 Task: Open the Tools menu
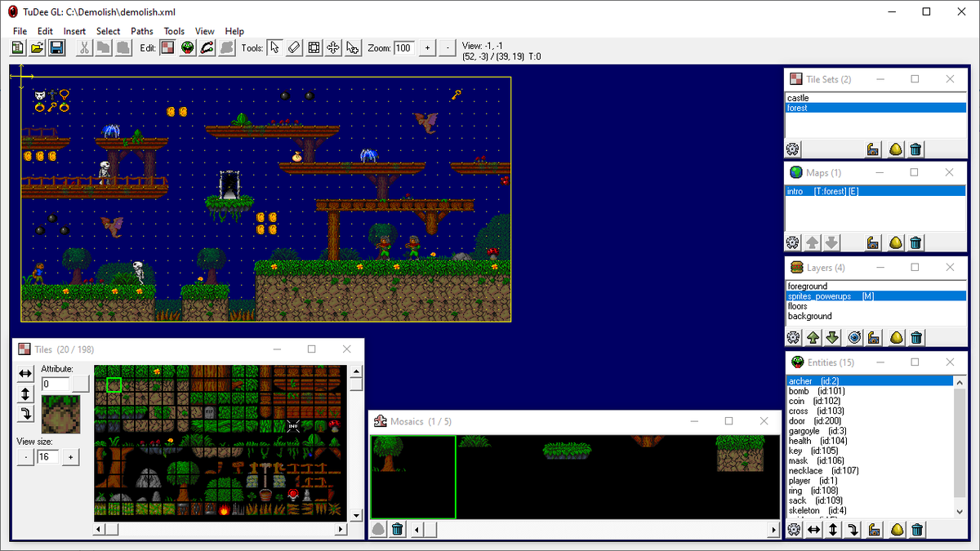[174, 31]
